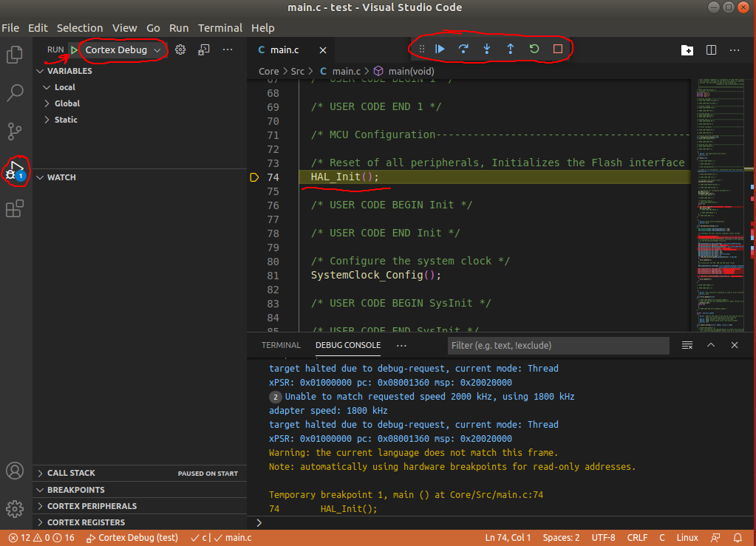The image size is (756, 546).
Task: Split the editor to the right
Action: point(711,50)
